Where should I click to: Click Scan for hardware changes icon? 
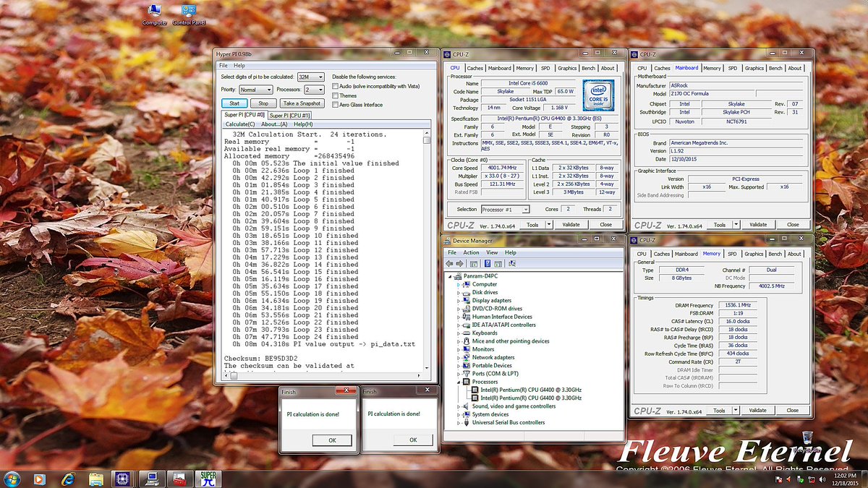pos(512,263)
